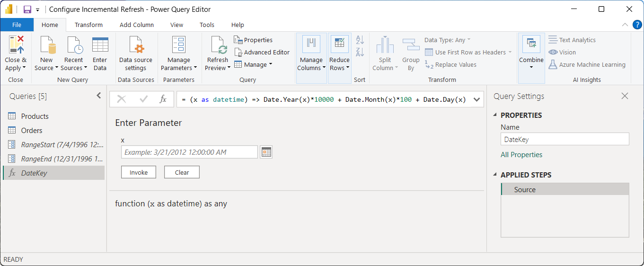Click the save icon in title bar

(x=27, y=9)
